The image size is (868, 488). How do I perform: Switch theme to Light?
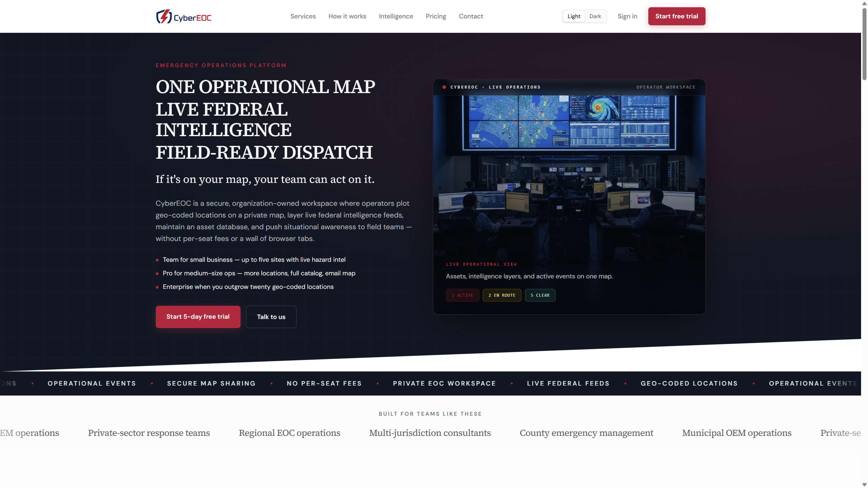coord(574,16)
